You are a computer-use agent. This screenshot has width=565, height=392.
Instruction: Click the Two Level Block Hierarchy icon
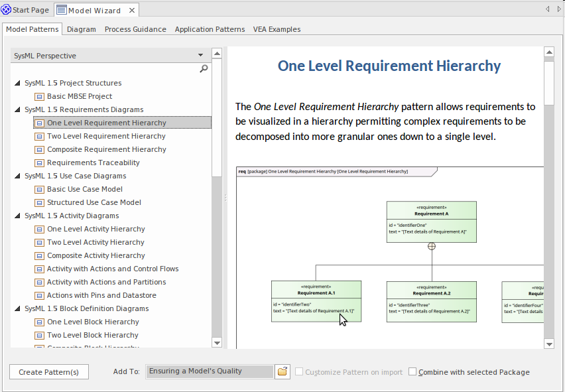(x=39, y=335)
